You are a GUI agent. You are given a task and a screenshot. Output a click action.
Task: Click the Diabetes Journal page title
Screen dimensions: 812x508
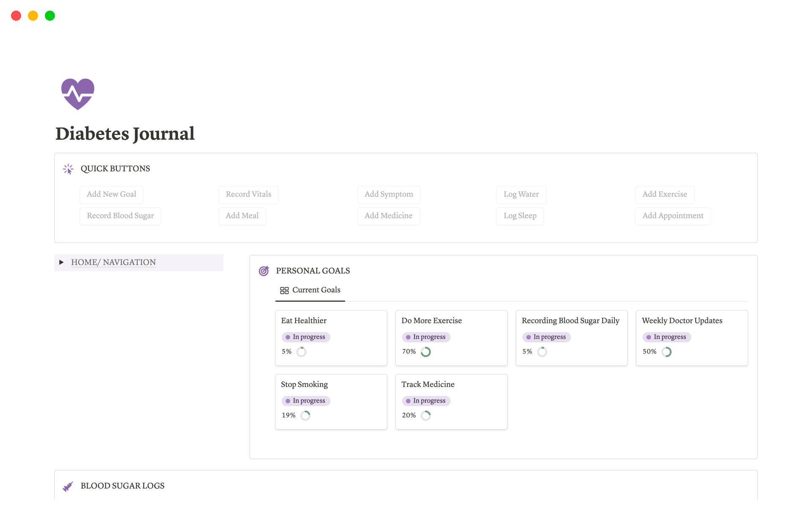125,133
